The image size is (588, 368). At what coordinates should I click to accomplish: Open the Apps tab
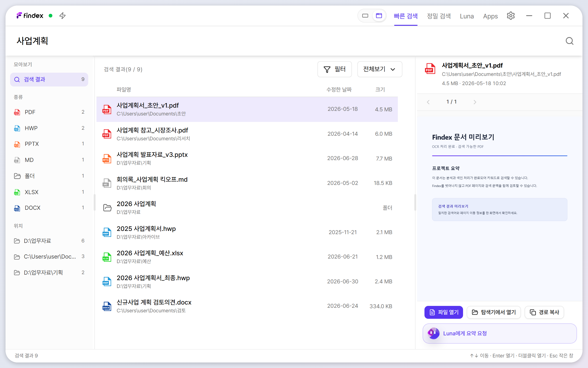(490, 16)
